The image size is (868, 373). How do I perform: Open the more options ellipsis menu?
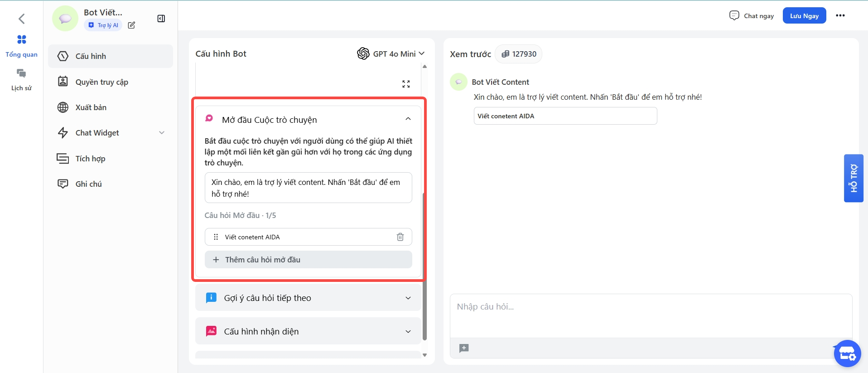[x=840, y=15]
